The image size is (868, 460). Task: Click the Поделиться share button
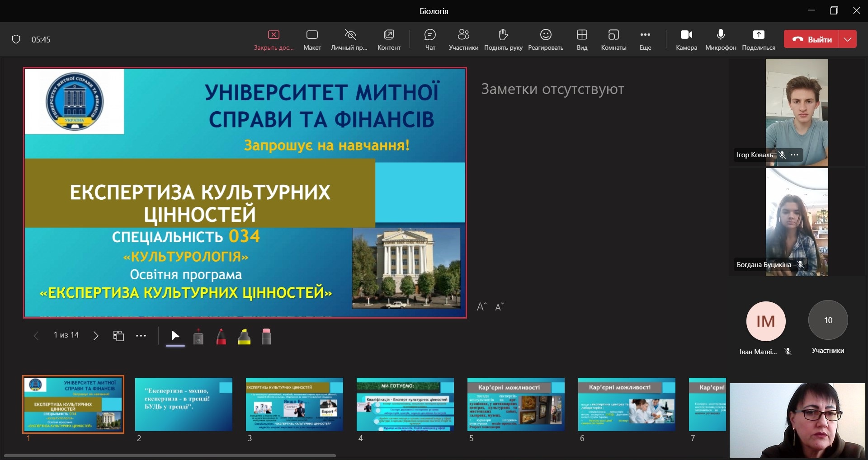(x=759, y=40)
